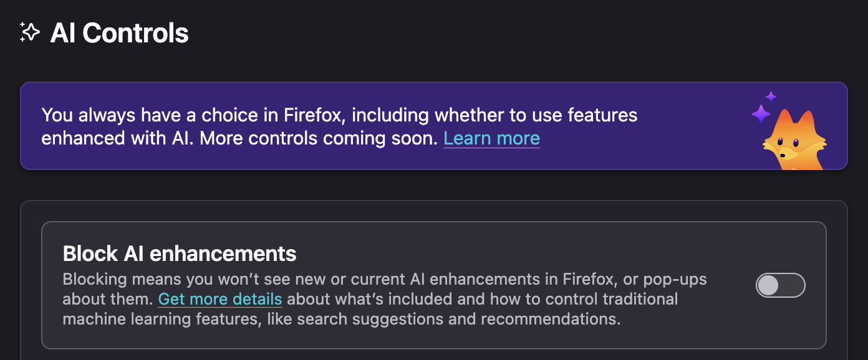Click the AI Controls page heading
This screenshot has width=868, height=360.
119,33
